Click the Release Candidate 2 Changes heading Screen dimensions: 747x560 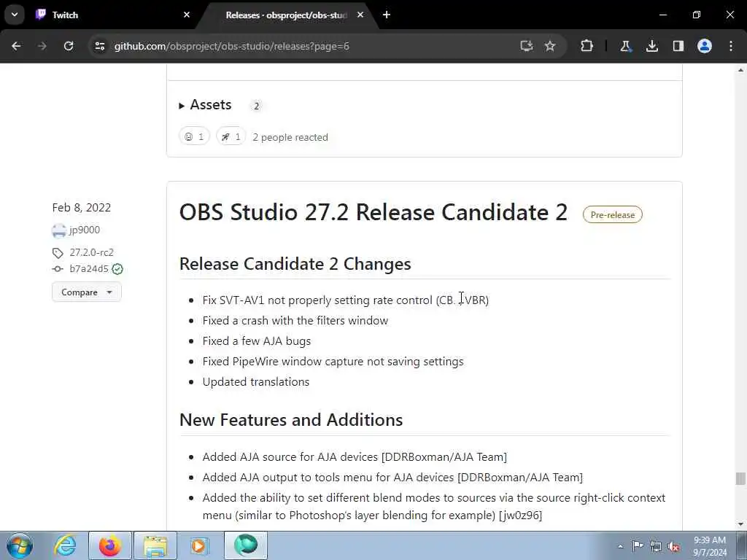coord(295,264)
